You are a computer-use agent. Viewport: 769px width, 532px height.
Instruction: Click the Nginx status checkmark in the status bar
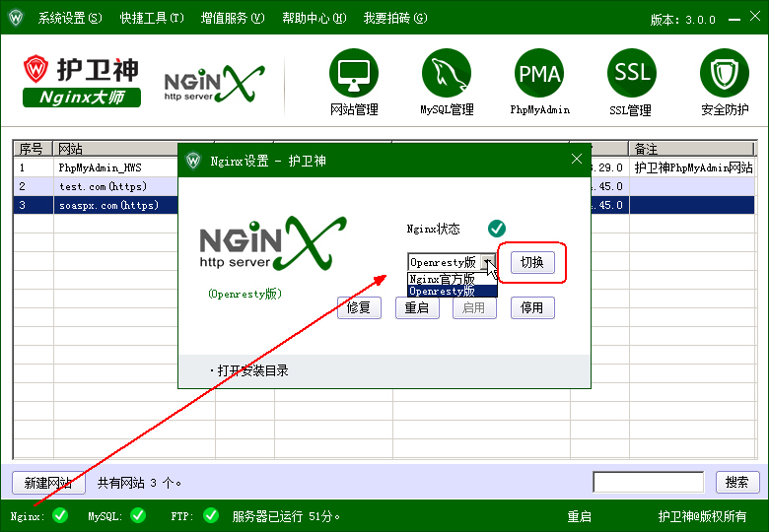click(x=60, y=515)
